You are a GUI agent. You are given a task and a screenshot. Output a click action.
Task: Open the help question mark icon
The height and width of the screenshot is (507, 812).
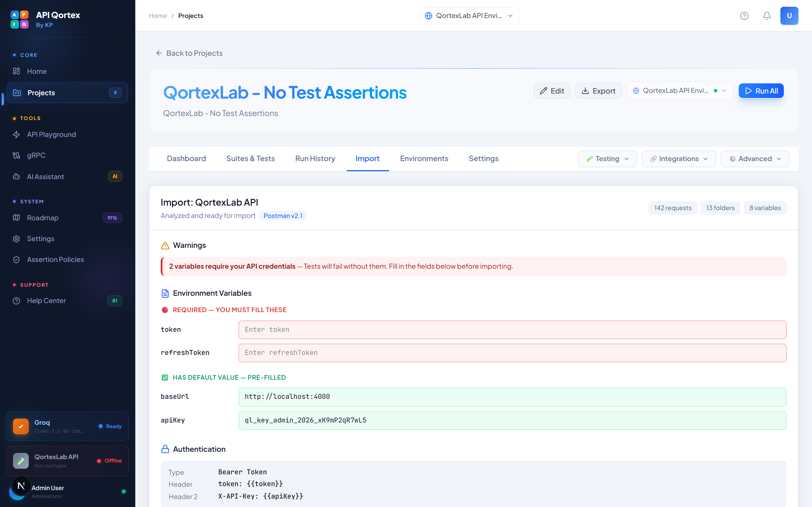744,16
